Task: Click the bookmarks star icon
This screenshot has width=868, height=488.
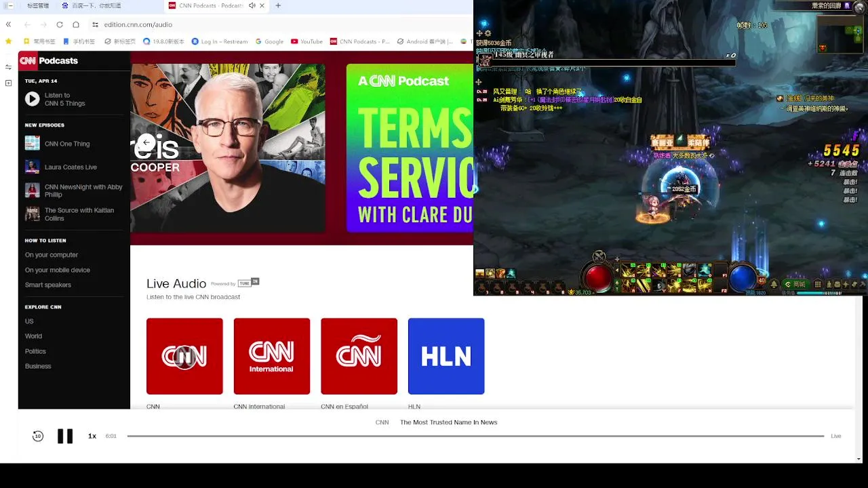Action: click(8, 41)
